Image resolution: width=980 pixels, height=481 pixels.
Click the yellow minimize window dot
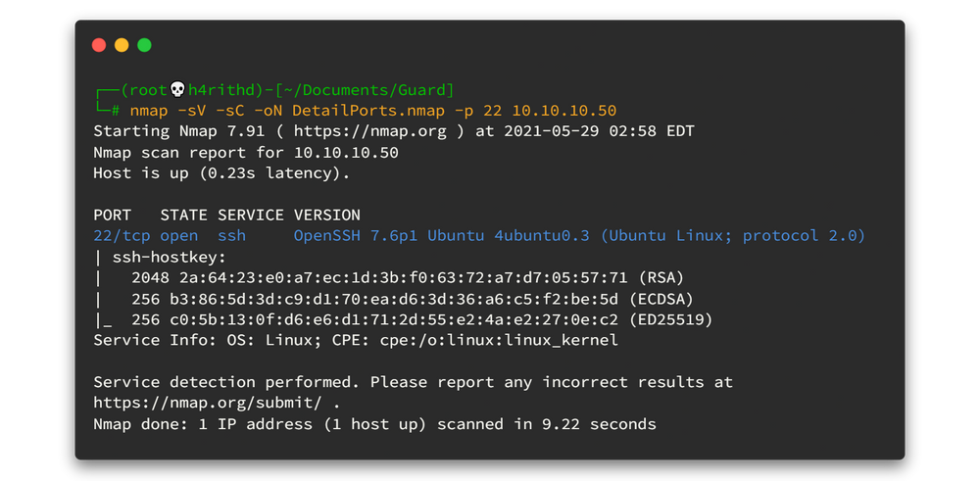point(122,45)
